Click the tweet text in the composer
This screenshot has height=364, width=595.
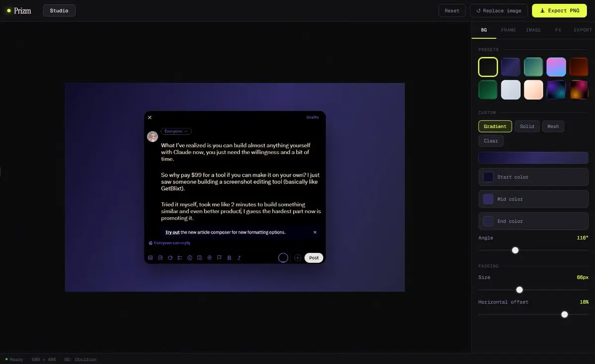(241, 182)
